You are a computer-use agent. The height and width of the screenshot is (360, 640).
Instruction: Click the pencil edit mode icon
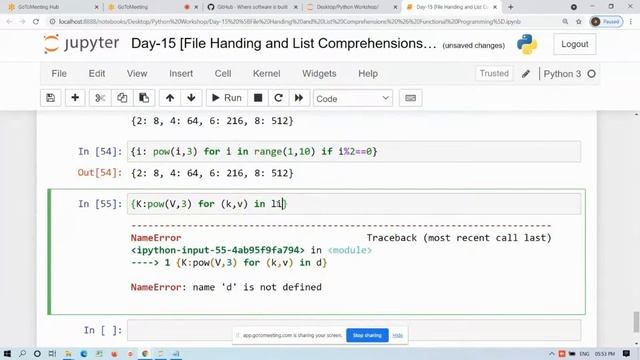pyautogui.click(x=526, y=74)
